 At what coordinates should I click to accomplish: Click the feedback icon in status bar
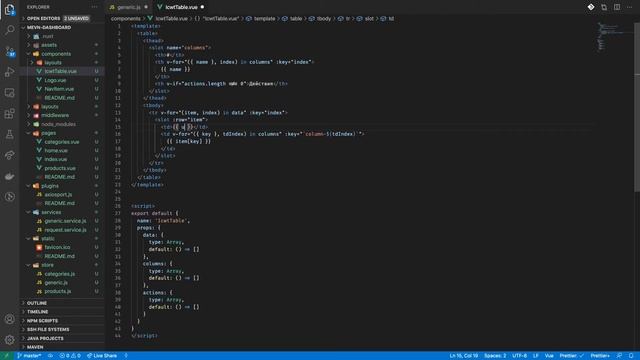pos(619,356)
